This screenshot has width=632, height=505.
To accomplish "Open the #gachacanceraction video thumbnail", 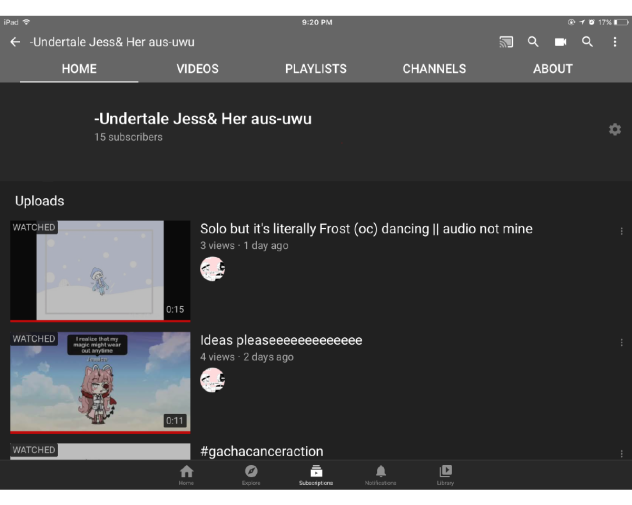I will [x=100, y=451].
